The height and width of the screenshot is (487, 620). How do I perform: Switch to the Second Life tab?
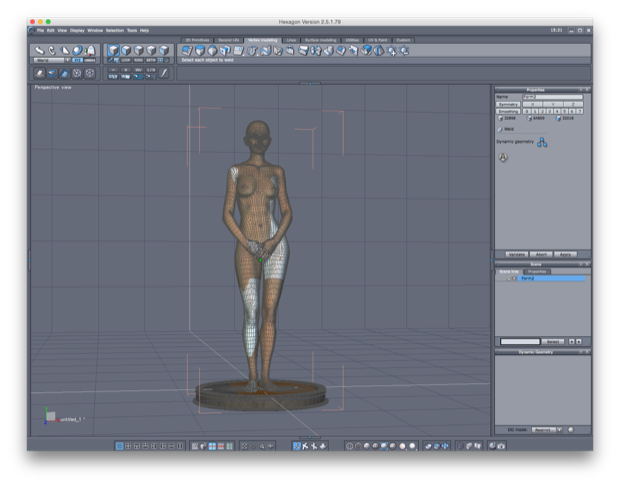click(x=229, y=40)
